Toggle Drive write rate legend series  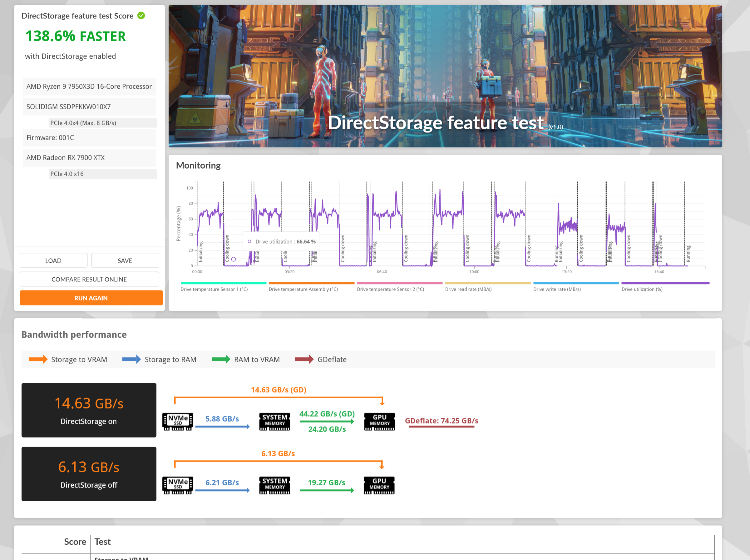click(x=576, y=286)
